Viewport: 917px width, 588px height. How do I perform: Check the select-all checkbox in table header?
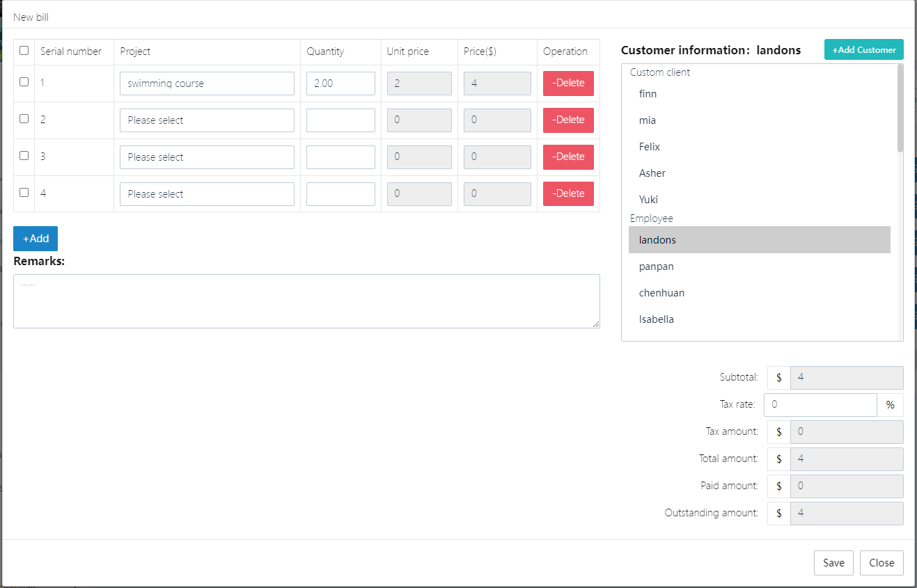point(24,51)
